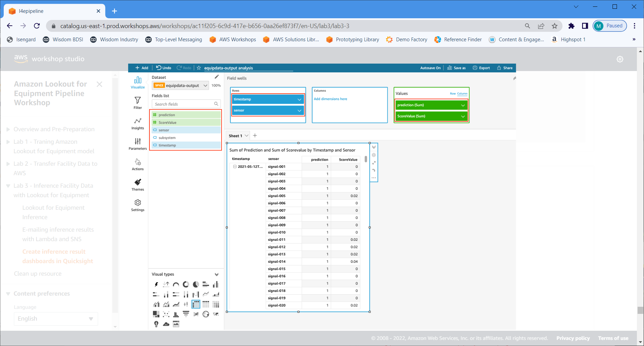
Task: Open the visual's three-dot options menu
Action: pyautogui.click(x=374, y=178)
